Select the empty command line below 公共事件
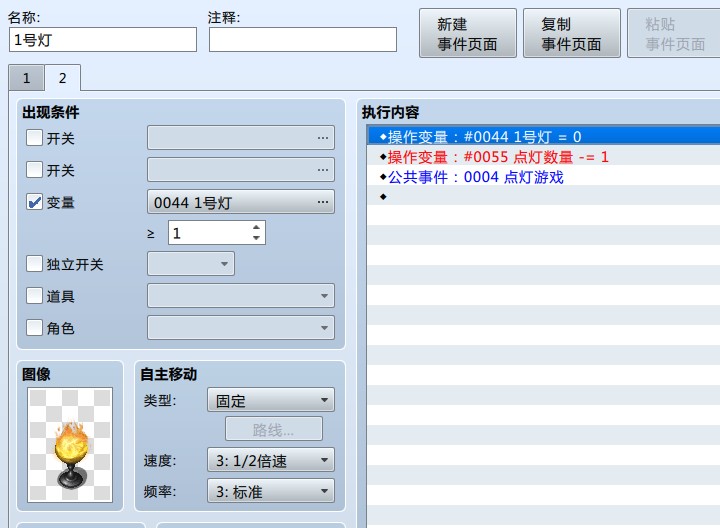This screenshot has height=528, width=720. click(x=544, y=197)
